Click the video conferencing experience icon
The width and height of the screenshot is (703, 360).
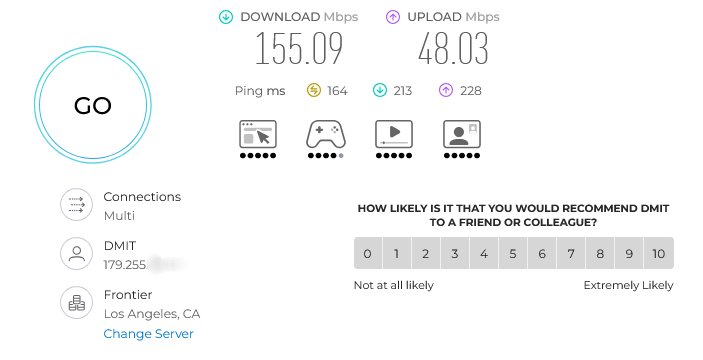pyautogui.click(x=462, y=134)
